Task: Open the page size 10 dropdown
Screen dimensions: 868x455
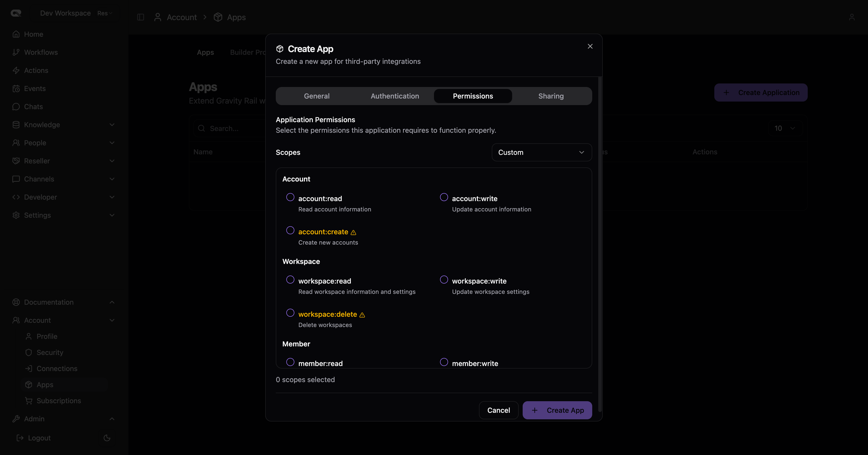Action: pos(785,128)
